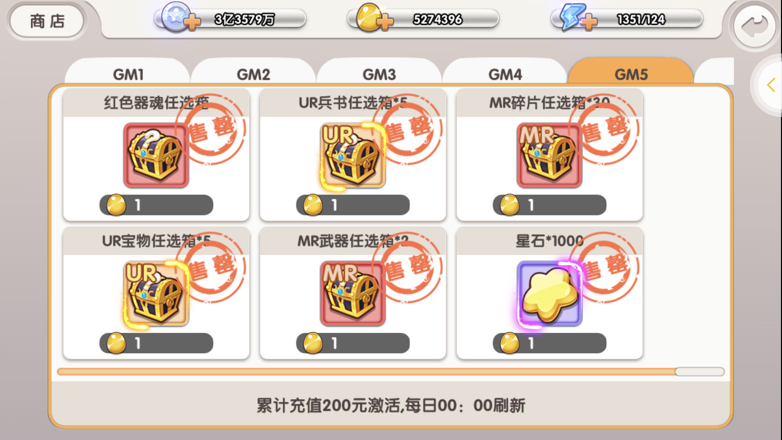This screenshot has width=782, height=440.
Task: Open the GM3 tab
Action: pyautogui.click(x=379, y=73)
